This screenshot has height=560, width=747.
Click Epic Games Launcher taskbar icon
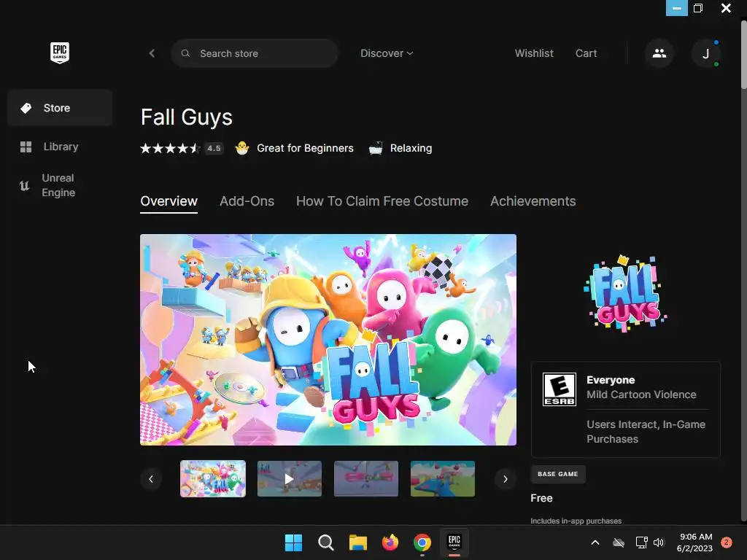coord(454,542)
